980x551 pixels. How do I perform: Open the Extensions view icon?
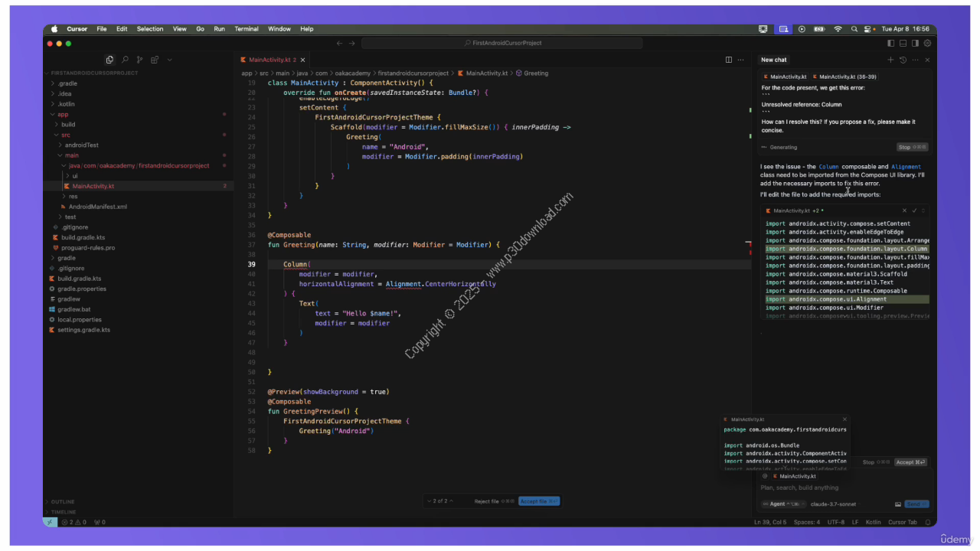(155, 60)
